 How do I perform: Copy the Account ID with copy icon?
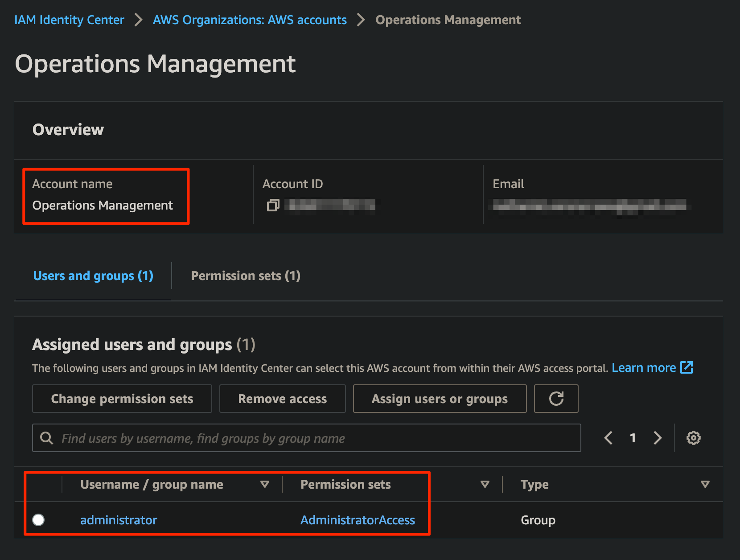(273, 205)
